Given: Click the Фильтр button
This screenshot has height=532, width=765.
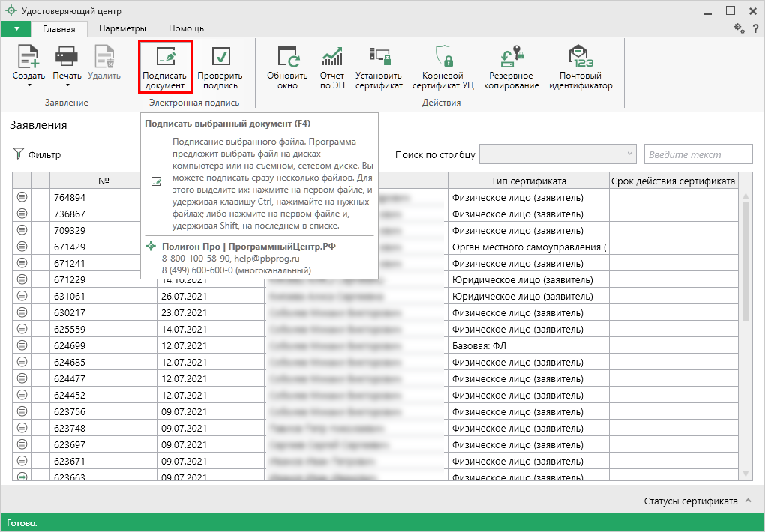Looking at the screenshot, I should 37,155.
